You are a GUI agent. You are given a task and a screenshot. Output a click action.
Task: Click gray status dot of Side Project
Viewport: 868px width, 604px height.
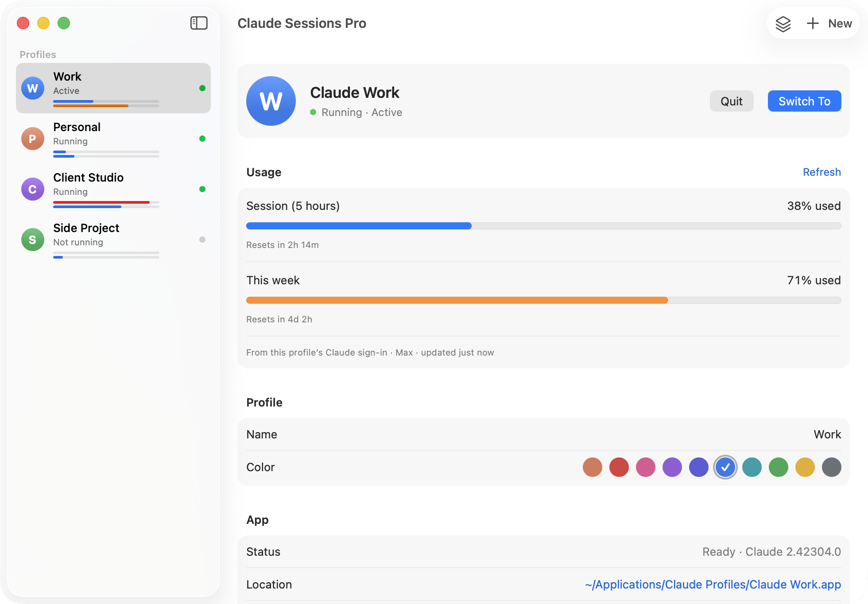tap(202, 240)
